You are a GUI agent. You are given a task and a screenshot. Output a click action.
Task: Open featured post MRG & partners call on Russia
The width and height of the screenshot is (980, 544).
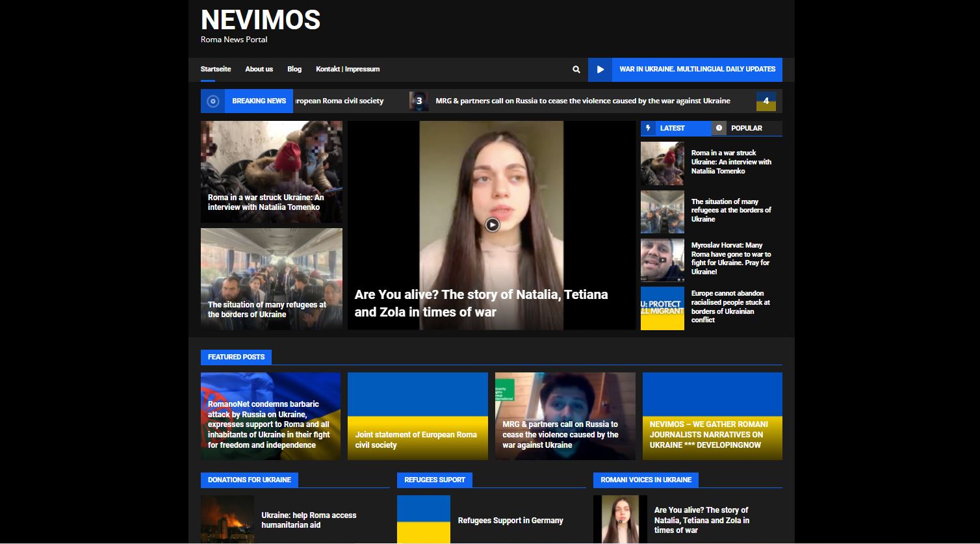click(x=565, y=416)
